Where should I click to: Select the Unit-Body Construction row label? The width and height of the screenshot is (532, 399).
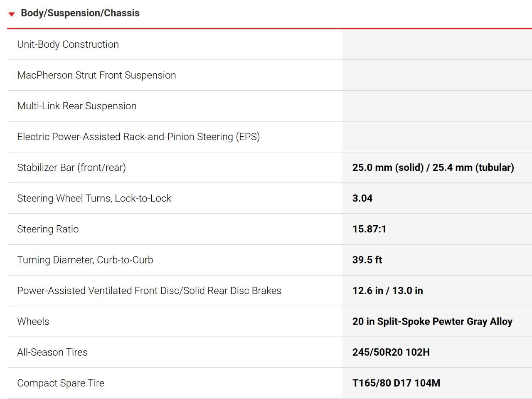pyautogui.click(x=68, y=44)
